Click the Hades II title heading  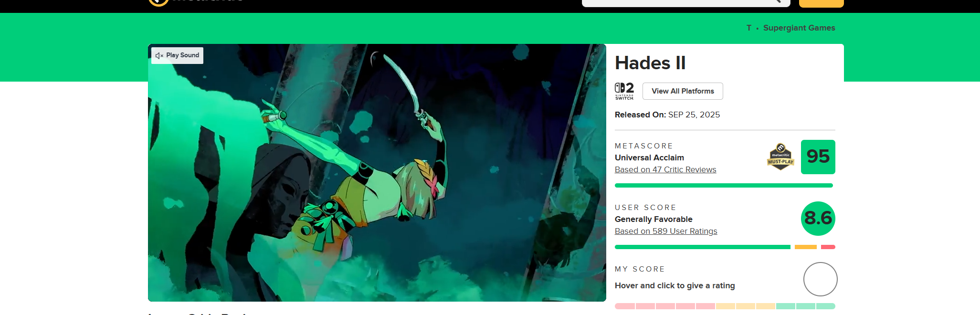tap(650, 63)
